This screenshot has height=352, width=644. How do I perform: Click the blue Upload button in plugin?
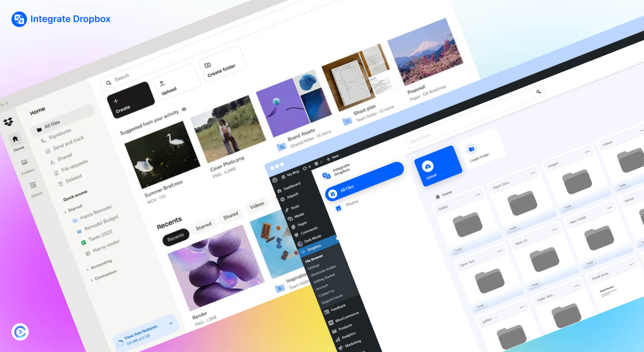(437, 166)
